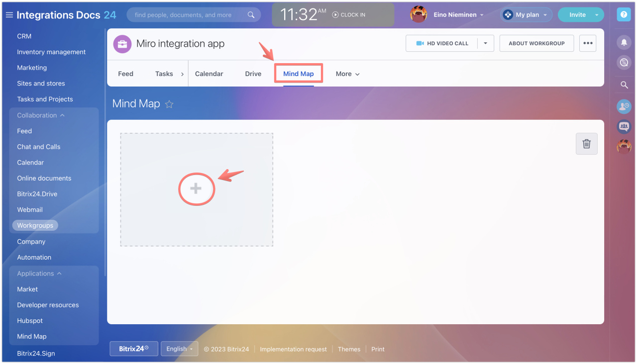Open the English language selector
Screen dimensions: 637x364
[x=180, y=349]
